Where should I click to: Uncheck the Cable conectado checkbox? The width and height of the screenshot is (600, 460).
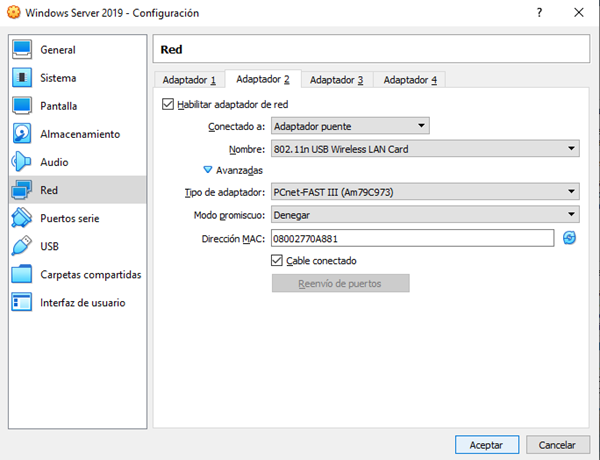pyautogui.click(x=278, y=261)
